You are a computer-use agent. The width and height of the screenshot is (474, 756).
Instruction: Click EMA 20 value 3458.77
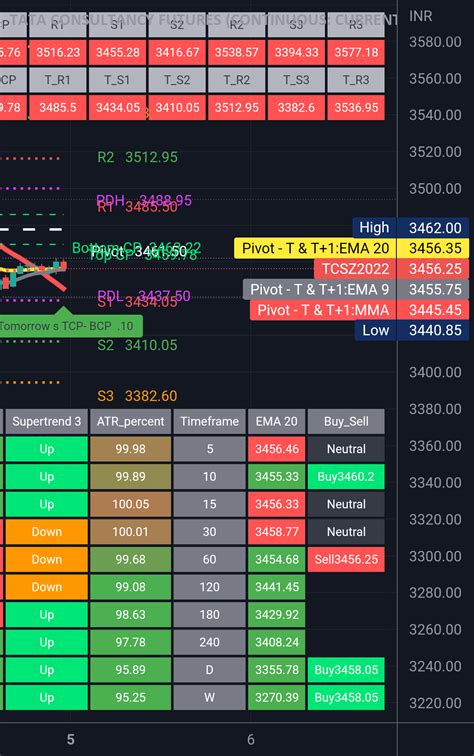tap(276, 532)
